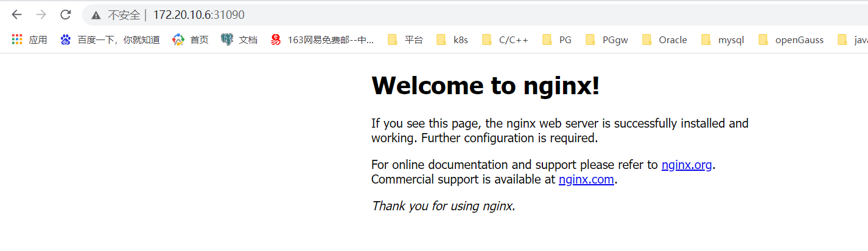The image size is (868, 251).
Task: Click the 应用 apps shortcut label
Action: pyautogui.click(x=38, y=40)
